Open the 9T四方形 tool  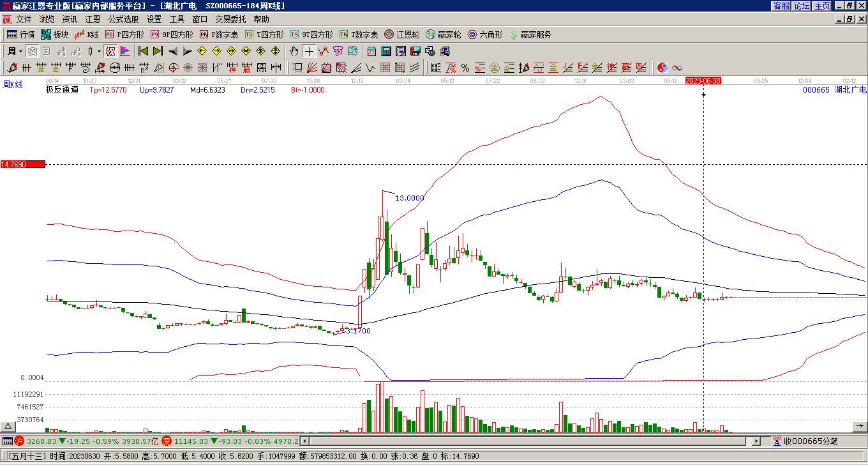click(311, 34)
